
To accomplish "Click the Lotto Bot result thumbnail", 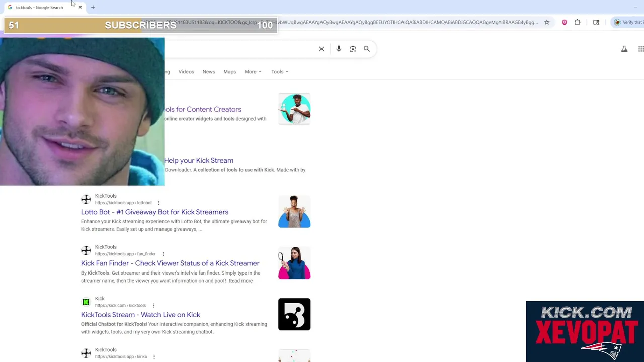I will 294,211.
